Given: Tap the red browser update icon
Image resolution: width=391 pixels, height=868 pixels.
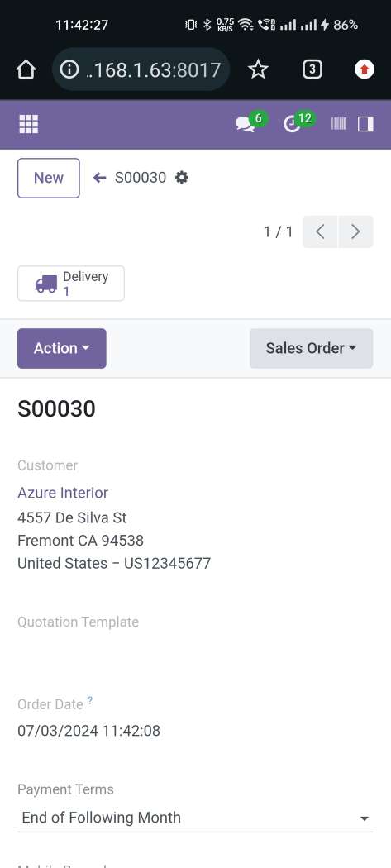Looking at the screenshot, I should [x=365, y=69].
